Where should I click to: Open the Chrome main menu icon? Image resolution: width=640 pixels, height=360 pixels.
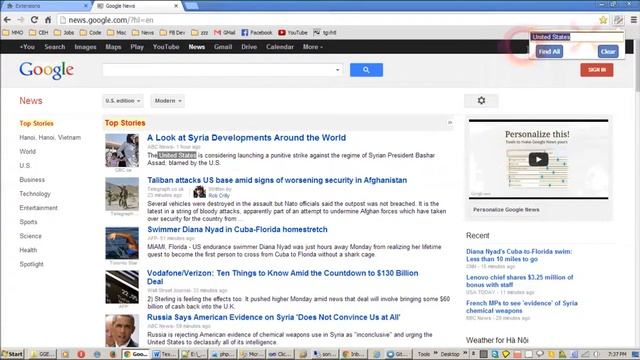coord(633,20)
